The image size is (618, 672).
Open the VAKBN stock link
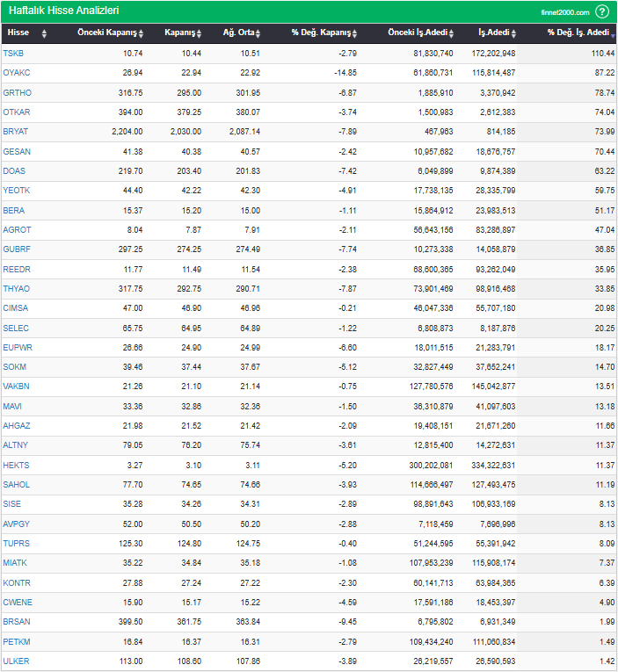[17, 387]
